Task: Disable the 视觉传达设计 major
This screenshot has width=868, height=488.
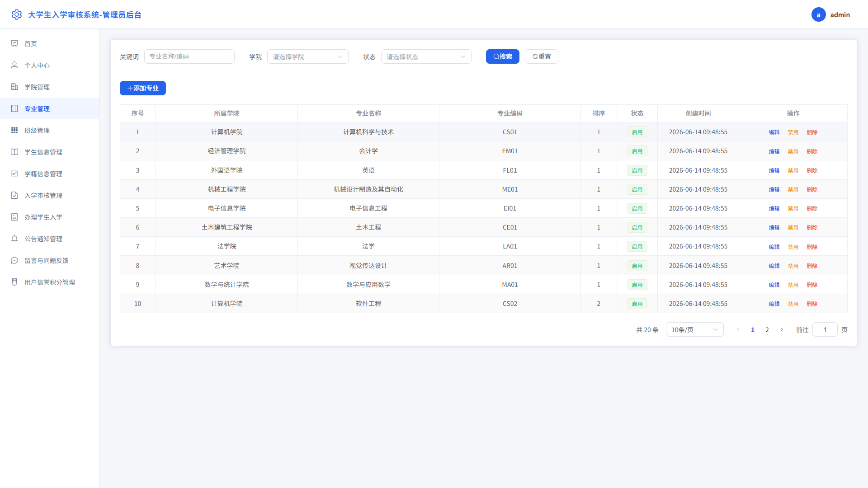Action: pos(793,266)
